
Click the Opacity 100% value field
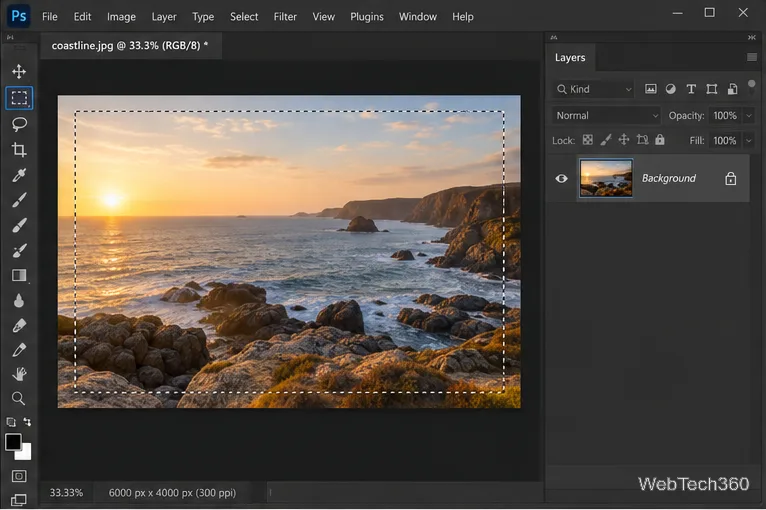tap(725, 116)
